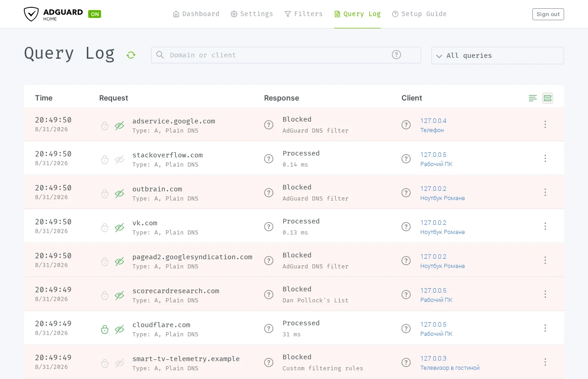Viewport: 588px width, 379px height.
Task: Click tracker eye icon for pagead2.googlesyndication.com
Action: [x=119, y=261]
